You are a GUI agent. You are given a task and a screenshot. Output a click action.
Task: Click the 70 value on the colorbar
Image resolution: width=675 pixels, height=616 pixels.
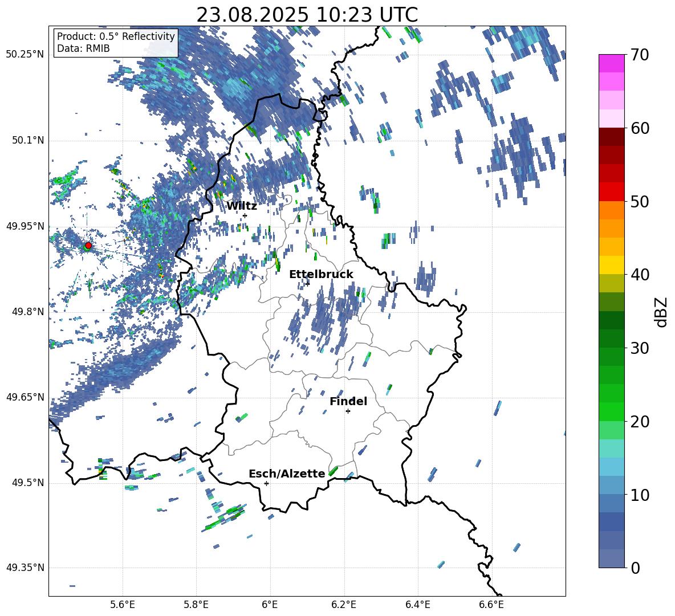click(x=640, y=55)
